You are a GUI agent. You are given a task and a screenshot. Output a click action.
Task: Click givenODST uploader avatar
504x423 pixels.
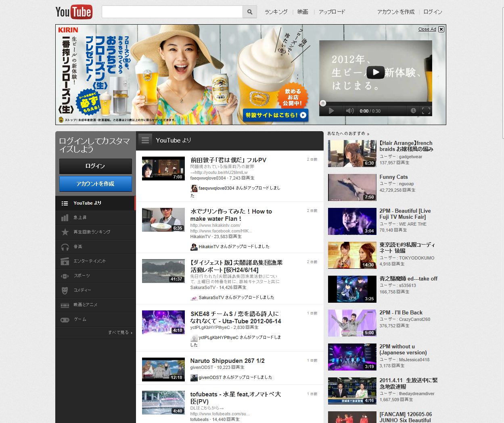coord(194,377)
